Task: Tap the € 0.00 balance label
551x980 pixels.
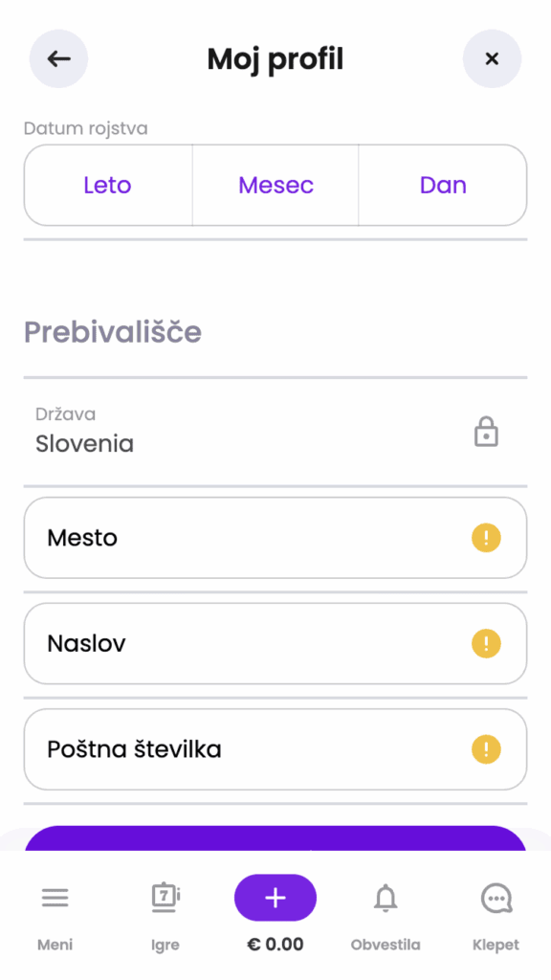Action: point(275,944)
